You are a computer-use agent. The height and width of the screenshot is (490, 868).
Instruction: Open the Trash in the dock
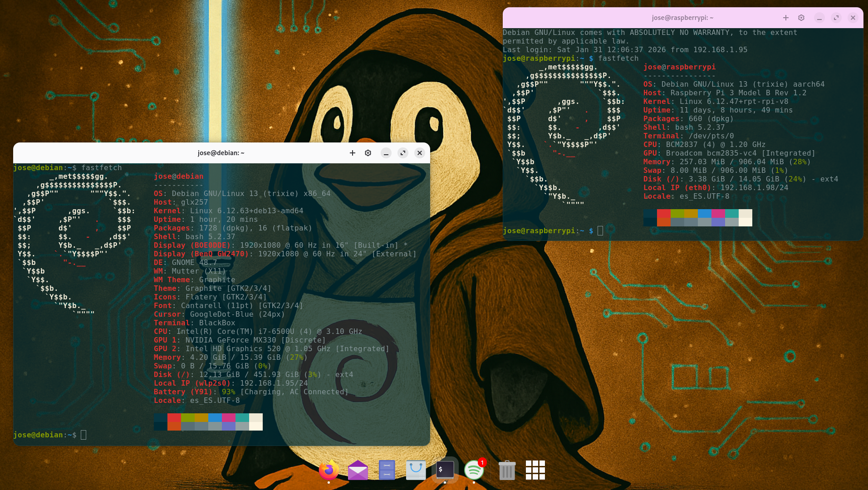(x=507, y=470)
